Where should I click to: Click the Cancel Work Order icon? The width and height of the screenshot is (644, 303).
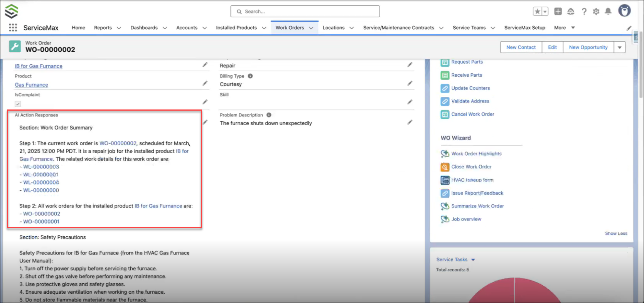(x=445, y=114)
